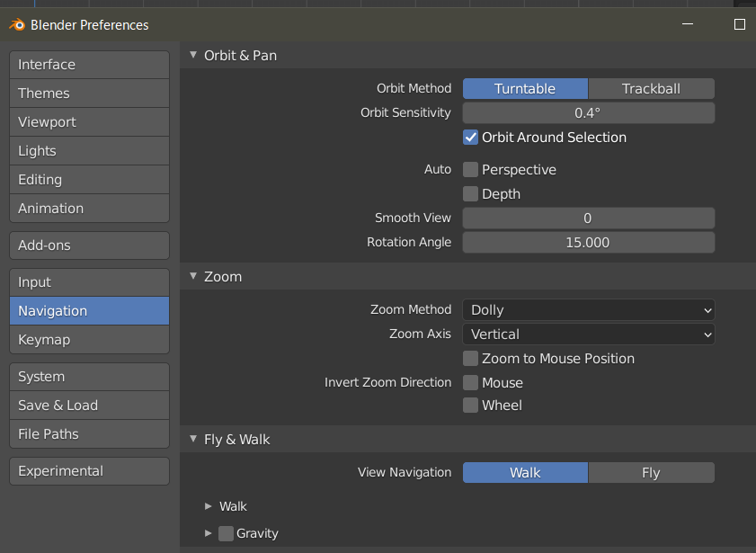Click the Smooth View value field
Image resolution: width=756 pixels, height=553 pixels.
pyautogui.click(x=588, y=219)
